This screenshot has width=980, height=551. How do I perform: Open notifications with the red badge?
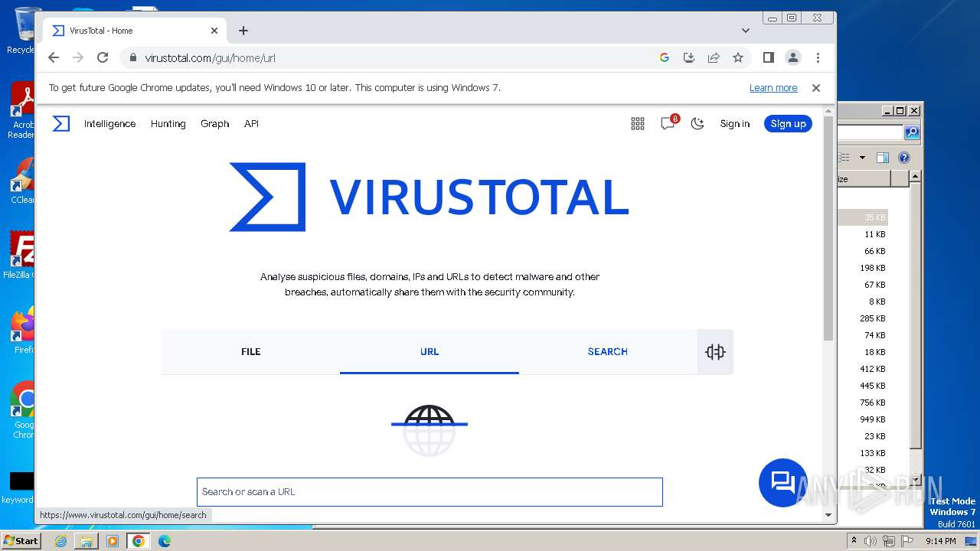pos(668,123)
